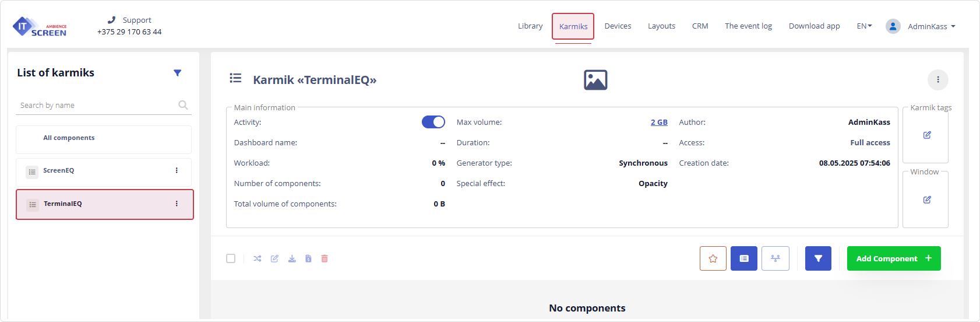
Task: Switch to list view of components
Action: 743,258
